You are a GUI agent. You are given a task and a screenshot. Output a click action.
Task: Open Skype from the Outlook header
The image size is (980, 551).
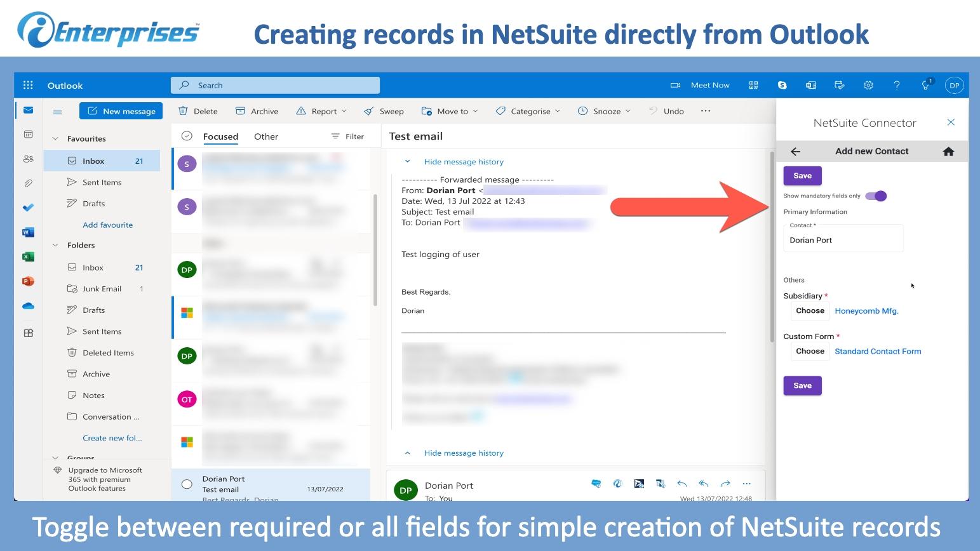782,85
